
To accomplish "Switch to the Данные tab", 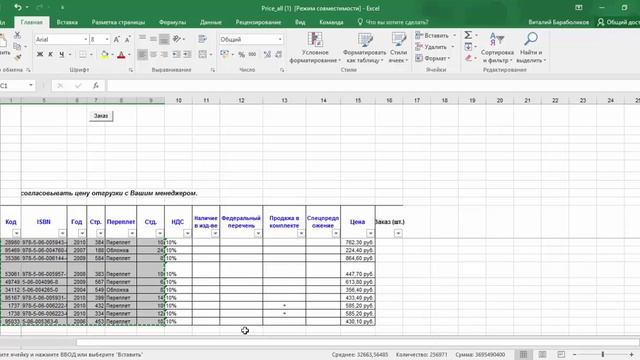I will (211, 22).
